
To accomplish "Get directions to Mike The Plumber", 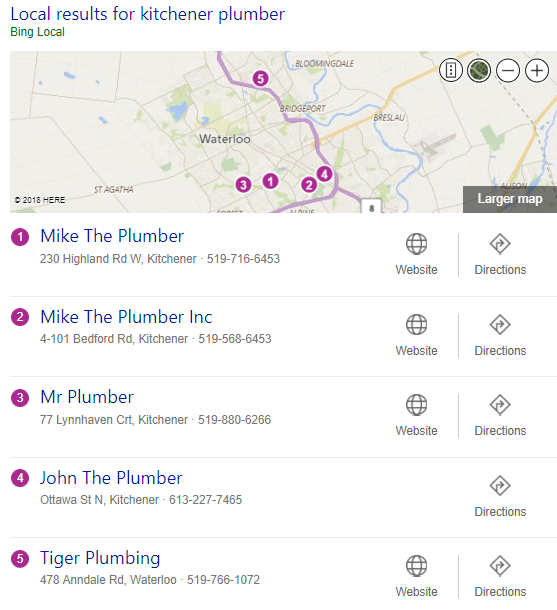I will coord(500,254).
